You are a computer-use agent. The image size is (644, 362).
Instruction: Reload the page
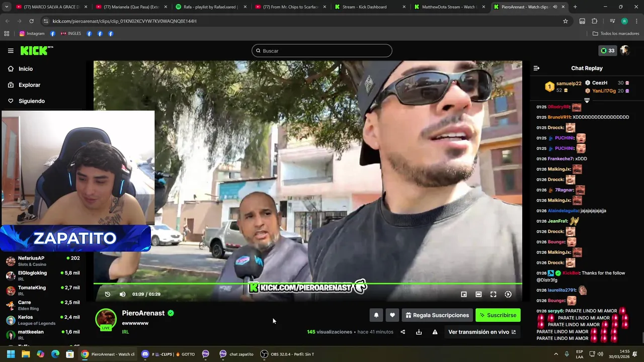[31, 21]
